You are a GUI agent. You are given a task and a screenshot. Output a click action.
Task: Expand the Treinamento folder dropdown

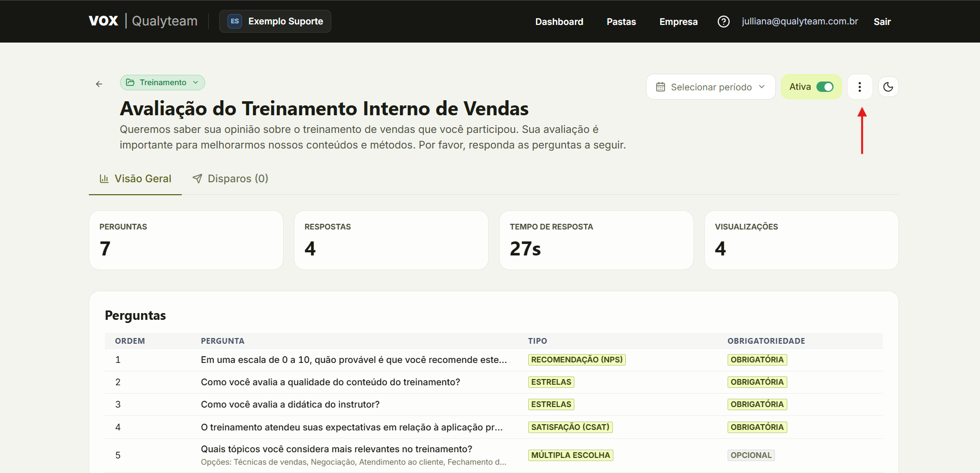point(163,83)
